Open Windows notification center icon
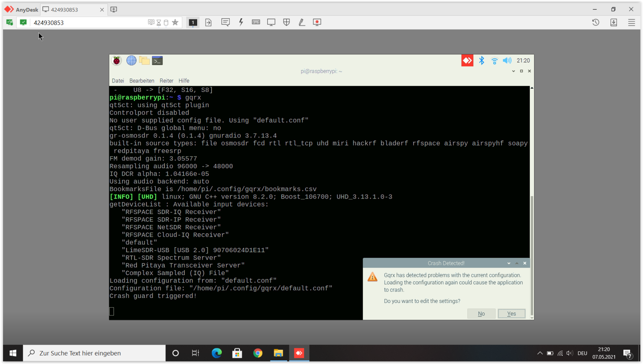This screenshot has height=364, width=643. coord(628,354)
